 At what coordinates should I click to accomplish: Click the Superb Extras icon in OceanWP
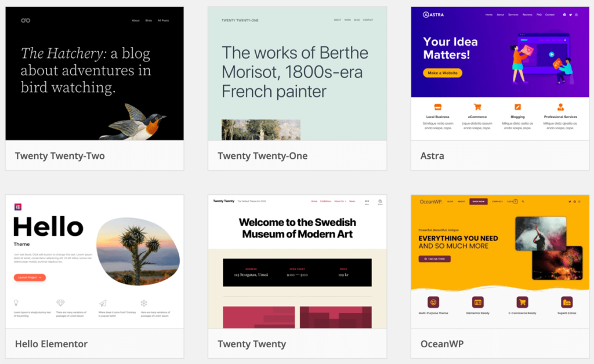point(567,302)
